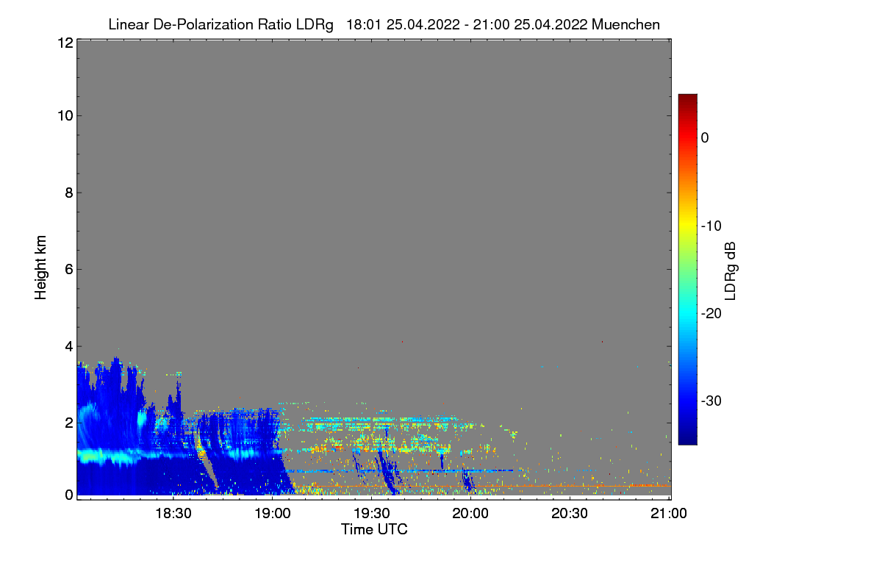Click the '-30' colorbar tick value
882x588 pixels.
[x=712, y=401]
